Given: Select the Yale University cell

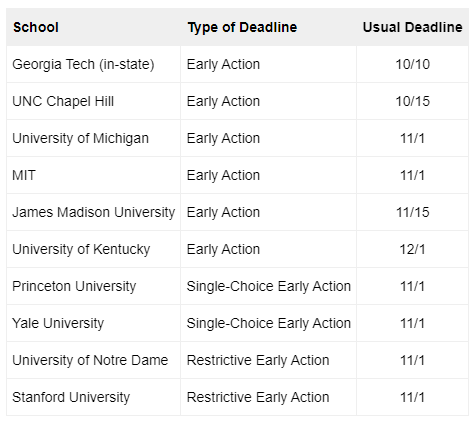Looking at the screenshot, I should [x=93, y=323].
